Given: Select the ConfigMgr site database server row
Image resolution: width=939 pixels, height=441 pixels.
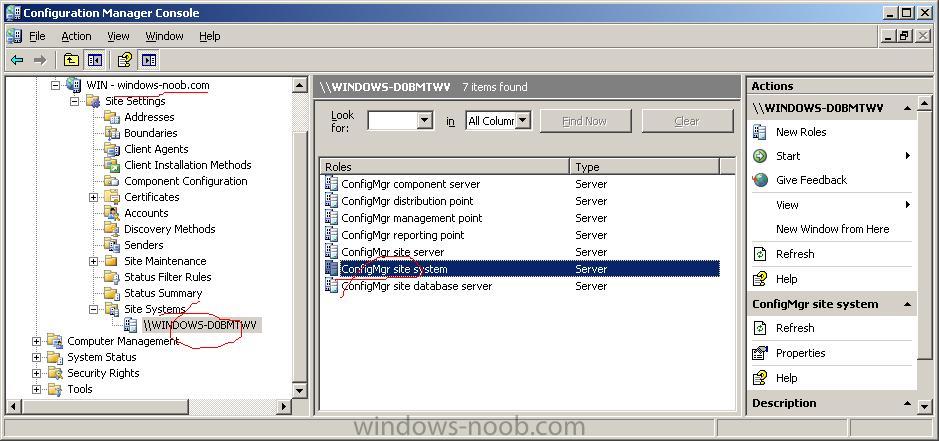Looking at the screenshot, I should (520, 286).
